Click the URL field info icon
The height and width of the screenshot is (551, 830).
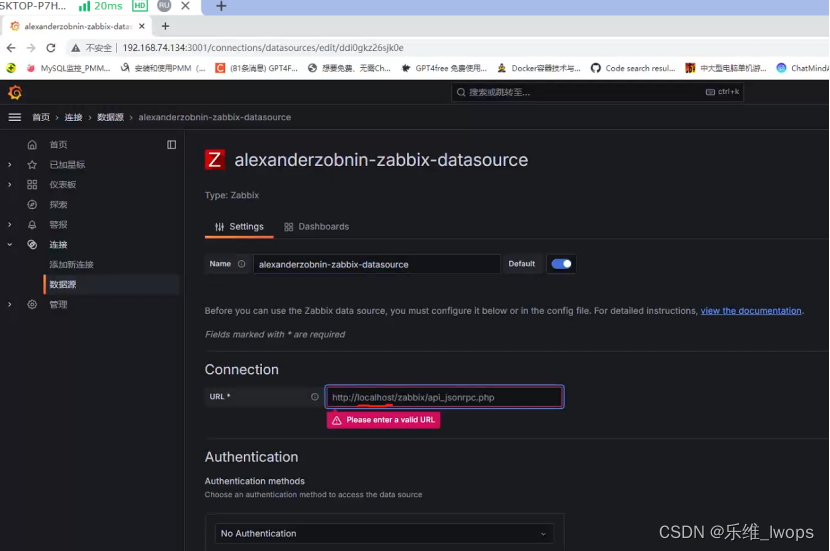point(315,396)
